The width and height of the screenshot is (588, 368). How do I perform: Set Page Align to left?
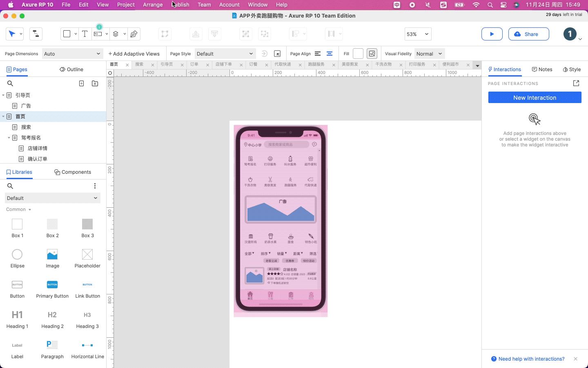click(318, 54)
